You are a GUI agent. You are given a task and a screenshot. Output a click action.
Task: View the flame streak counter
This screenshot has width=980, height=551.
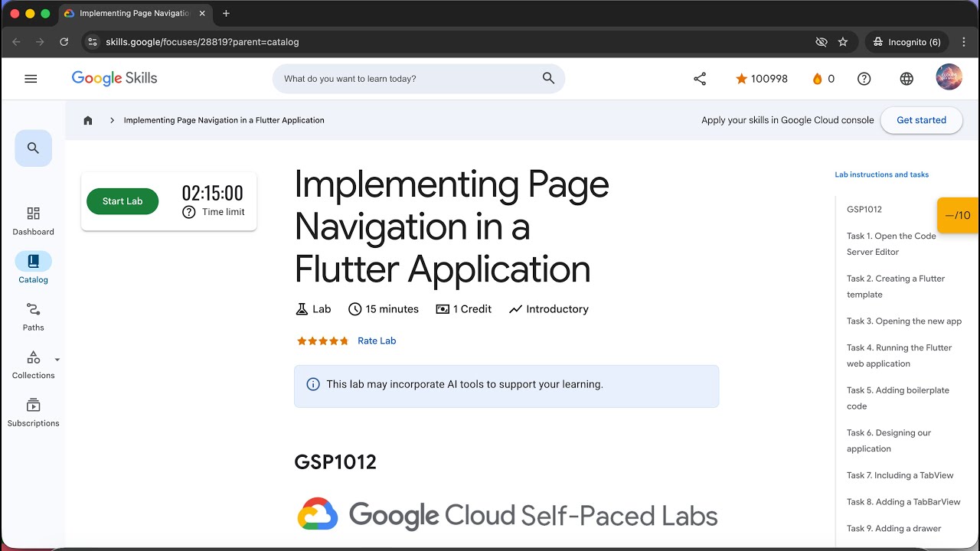[x=823, y=78]
